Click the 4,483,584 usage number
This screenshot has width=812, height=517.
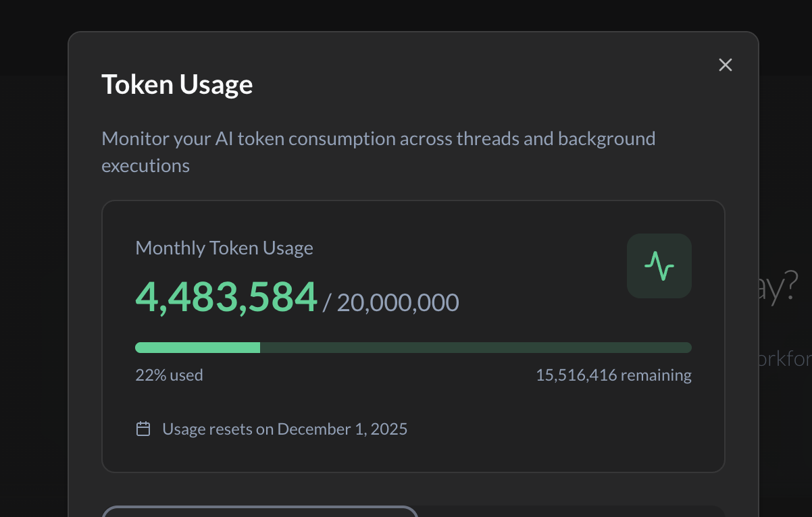click(226, 297)
